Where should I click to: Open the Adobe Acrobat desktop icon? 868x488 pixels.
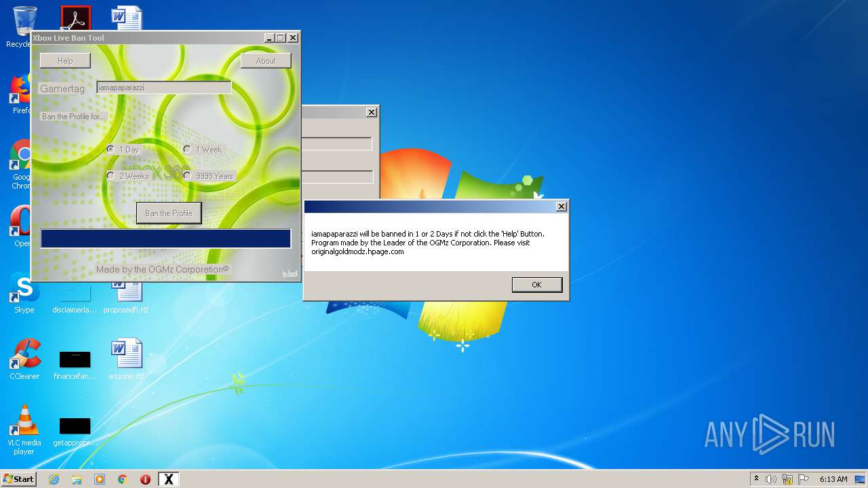[75, 18]
